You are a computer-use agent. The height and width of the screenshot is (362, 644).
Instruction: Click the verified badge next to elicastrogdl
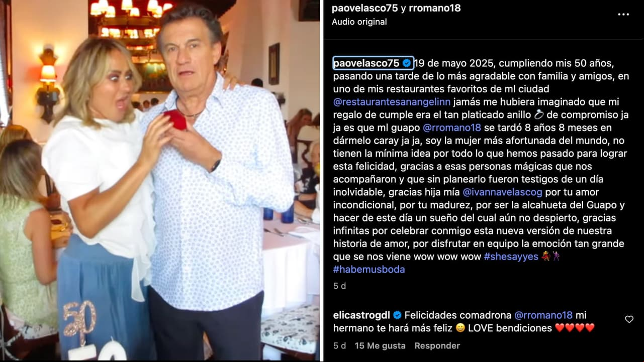[397, 315]
